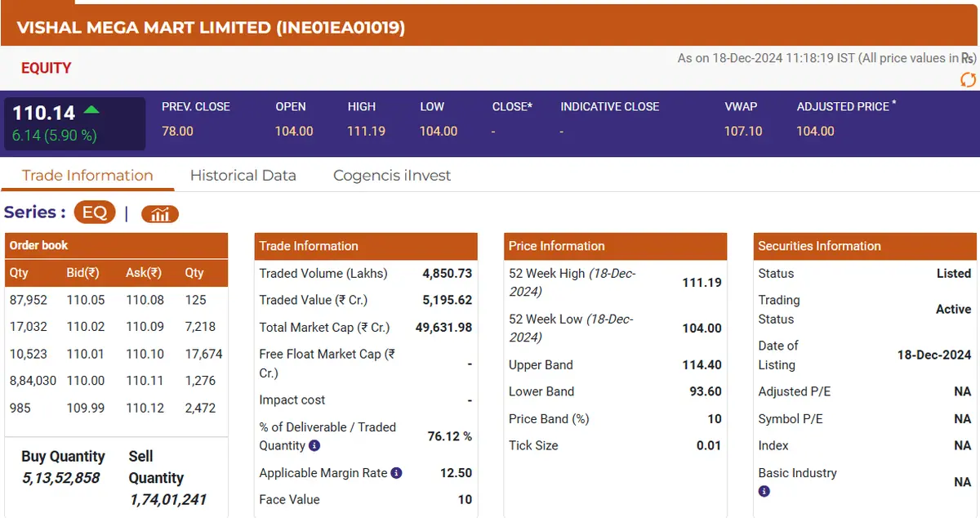Click the Face Value row label

tap(289, 500)
